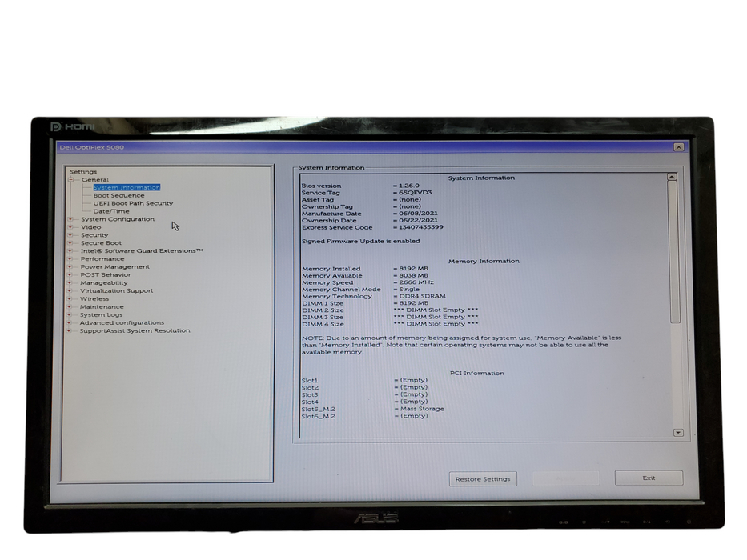747x560 pixels.
Task: Click the Memory Available value 8038 MB
Action: [x=413, y=275]
